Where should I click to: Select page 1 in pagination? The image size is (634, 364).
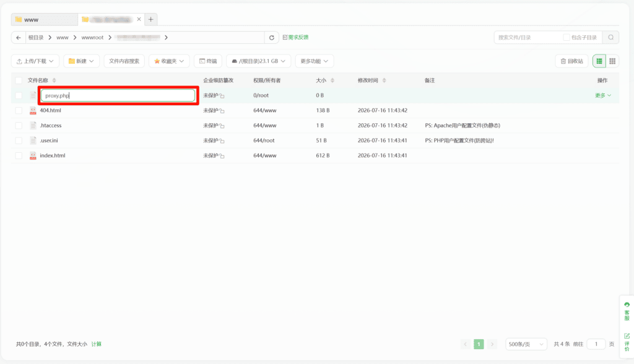(479, 344)
